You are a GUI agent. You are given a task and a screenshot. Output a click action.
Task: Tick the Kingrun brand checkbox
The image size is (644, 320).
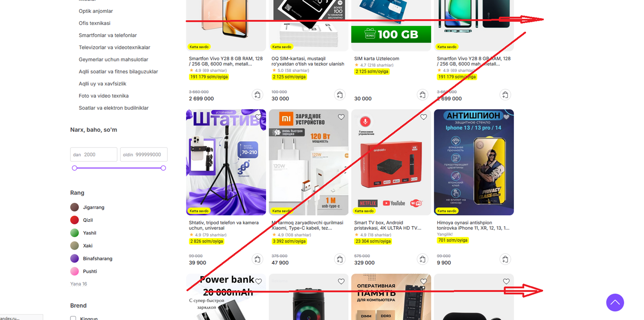(73, 319)
